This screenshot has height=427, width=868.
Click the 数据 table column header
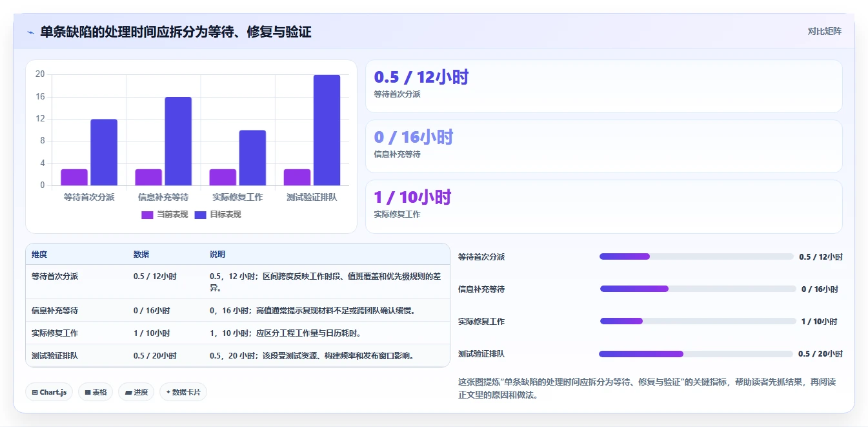pyautogui.click(x=141, y=255)
